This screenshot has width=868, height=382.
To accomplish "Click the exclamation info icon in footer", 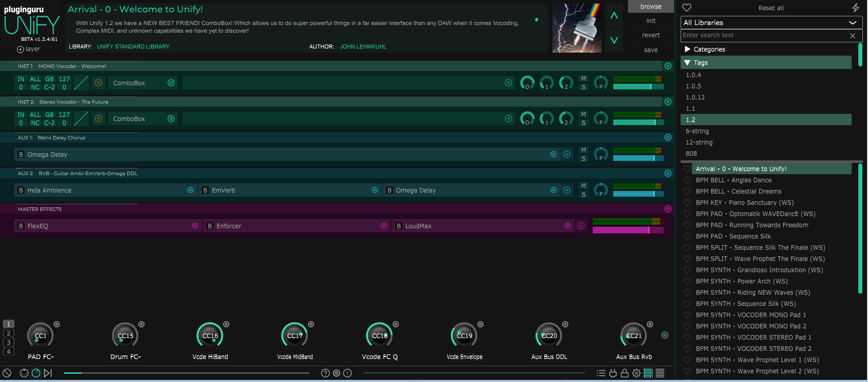I will pos(348,373).
